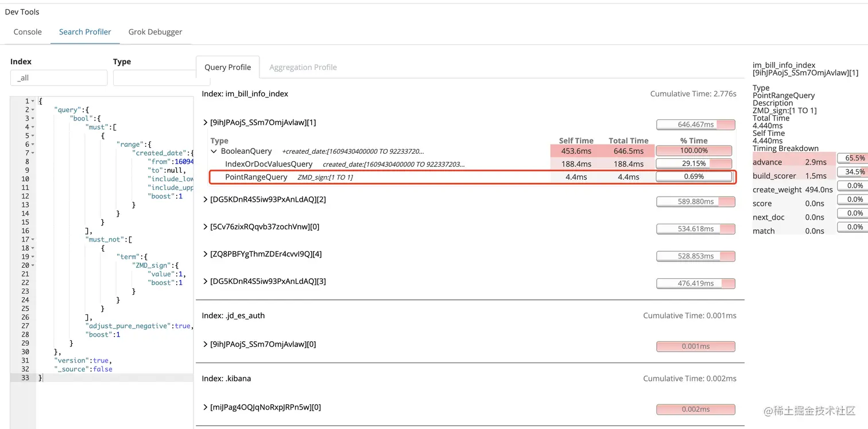Screen dimensions: 868x429
Task: Click the 0.69% time bar
Action: click(693, 177)
